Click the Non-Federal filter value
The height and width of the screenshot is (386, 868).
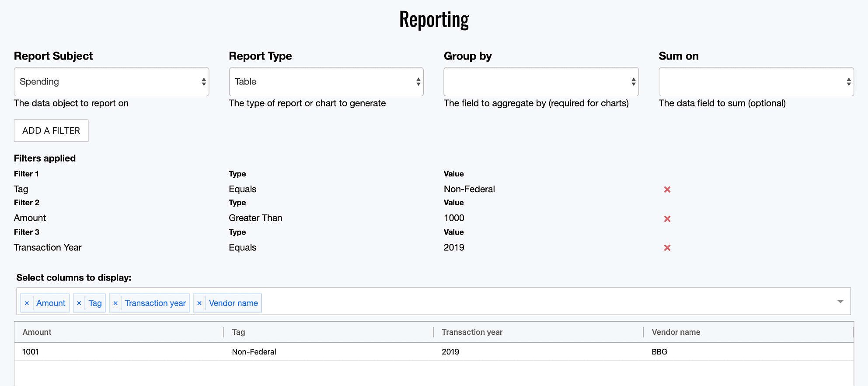tap(469, 189)
